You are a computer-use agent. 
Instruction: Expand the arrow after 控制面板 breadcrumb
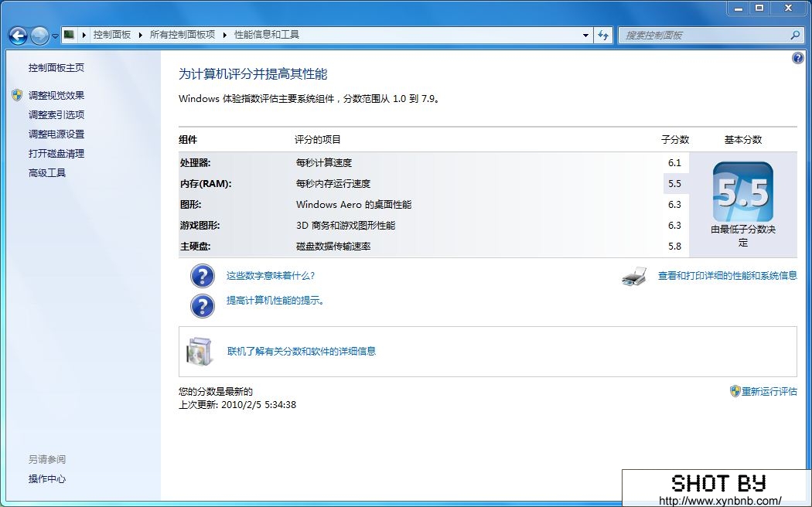(x=140, y=36)
